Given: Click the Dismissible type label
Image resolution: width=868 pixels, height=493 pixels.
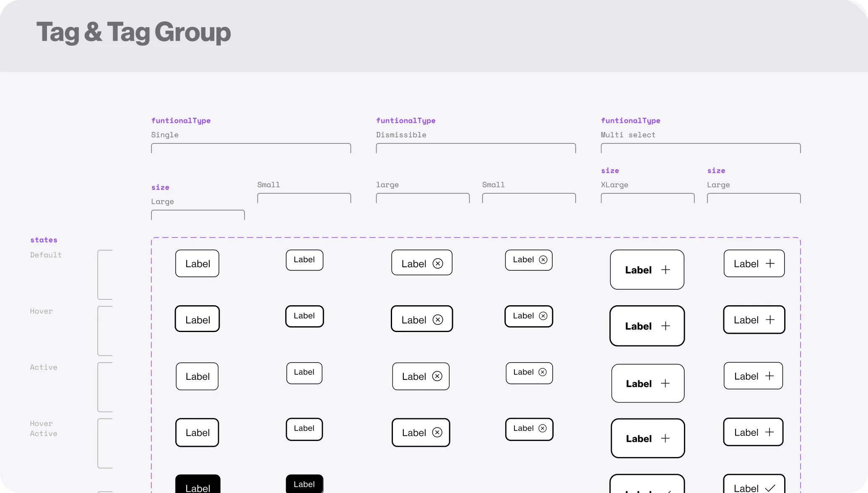Looking at the screenshot, I should click(x=401, y=135).
